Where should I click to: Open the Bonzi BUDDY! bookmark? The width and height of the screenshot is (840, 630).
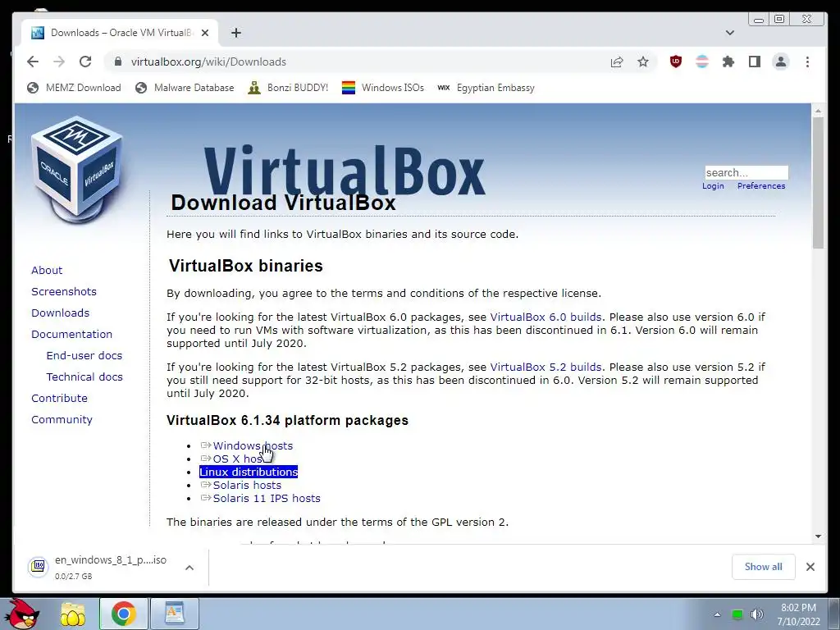click(x=288, y=87)
